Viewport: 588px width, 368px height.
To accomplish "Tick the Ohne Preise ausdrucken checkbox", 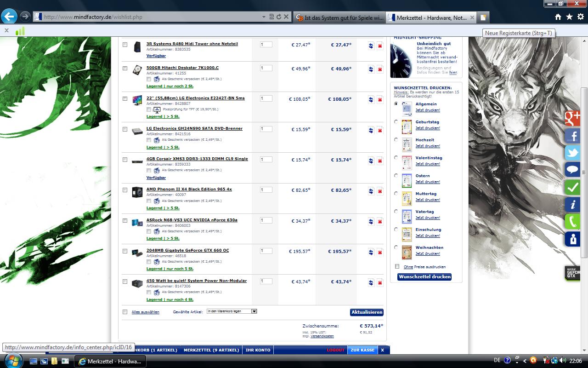I will point(397,266).
